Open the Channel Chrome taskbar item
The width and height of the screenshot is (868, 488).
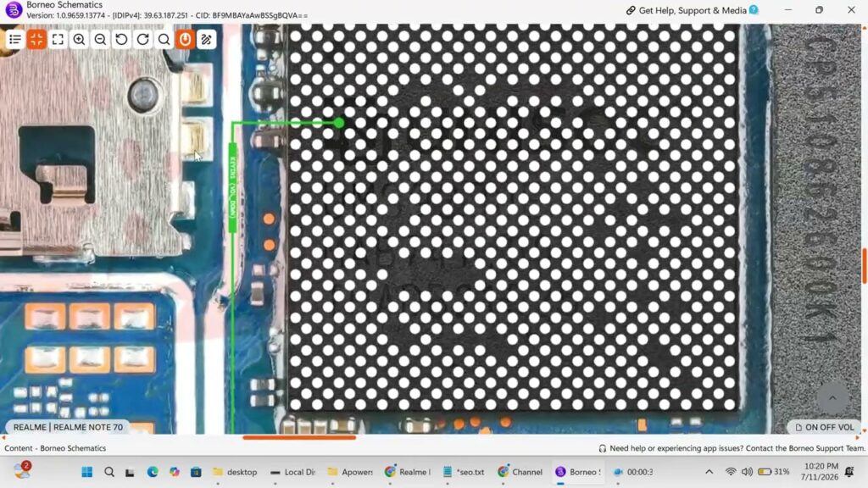point(520,472)
